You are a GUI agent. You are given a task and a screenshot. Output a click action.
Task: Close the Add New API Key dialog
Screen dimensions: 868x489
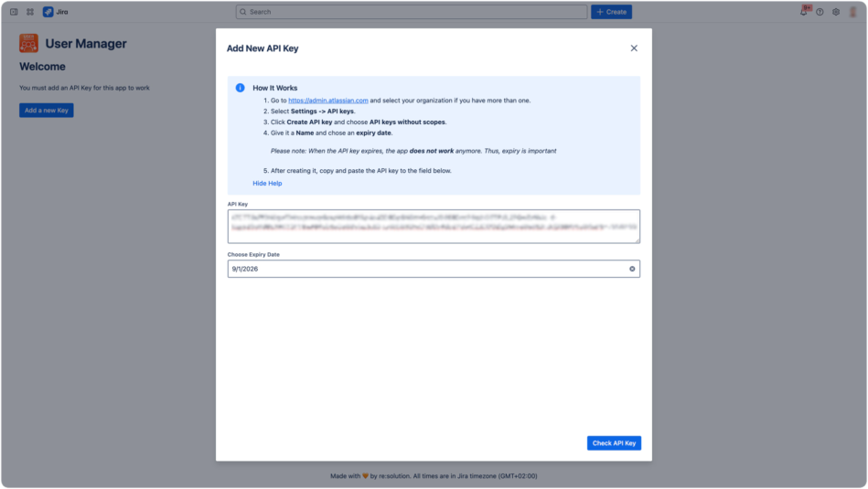tap(634, 48)
